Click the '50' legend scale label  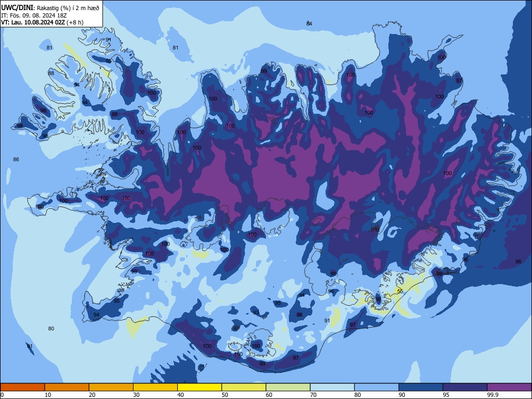click(225, 395)
